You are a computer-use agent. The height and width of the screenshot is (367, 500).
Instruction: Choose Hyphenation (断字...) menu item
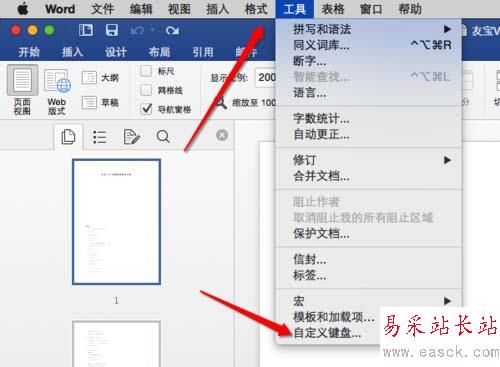368,61
